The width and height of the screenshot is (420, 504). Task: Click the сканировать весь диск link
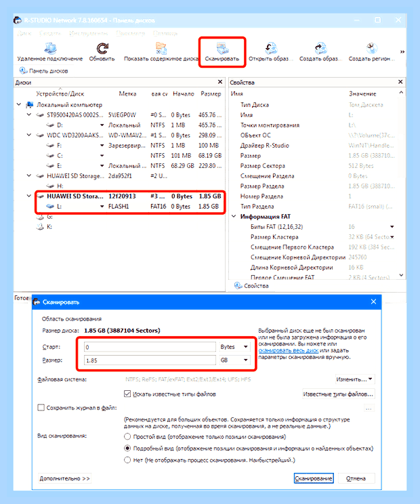tap(289, 351)
